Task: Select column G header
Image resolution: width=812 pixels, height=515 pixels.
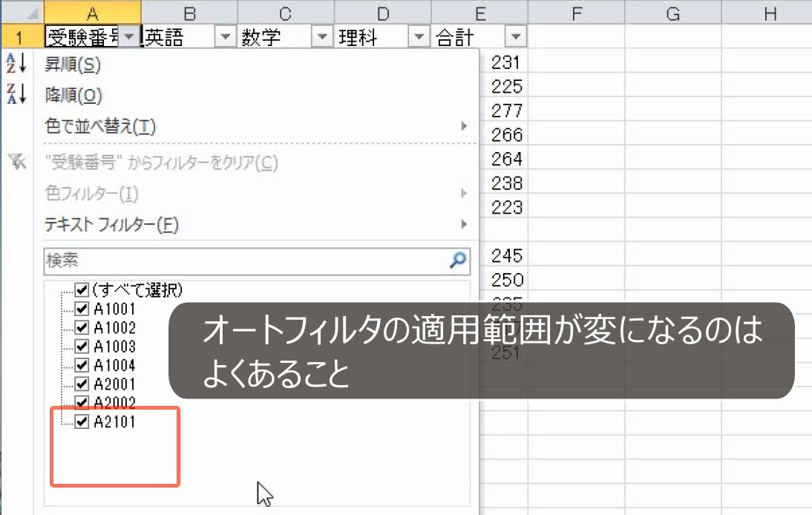Action: coord(673,13)
